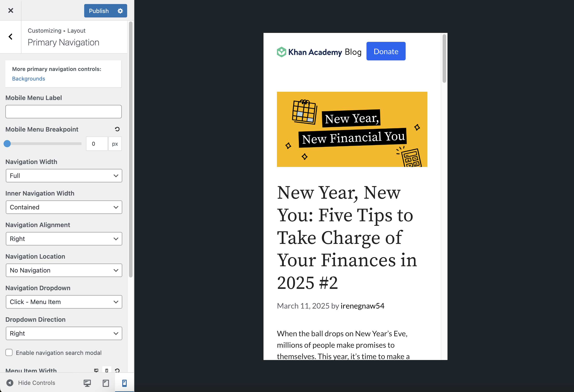Screen dimensions: 574x392
Task: Enable navigation search modal checkbox
Action: click(9, 352)
